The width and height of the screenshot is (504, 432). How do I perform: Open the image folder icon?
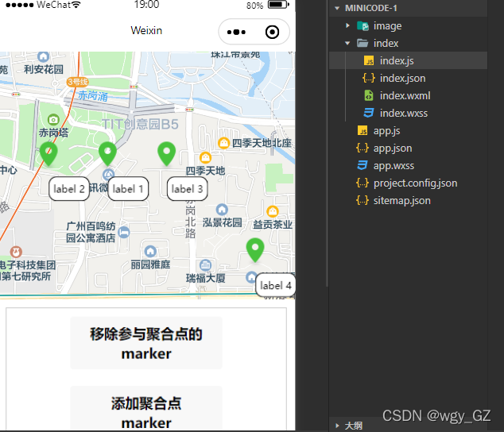[x=362, y=25]
